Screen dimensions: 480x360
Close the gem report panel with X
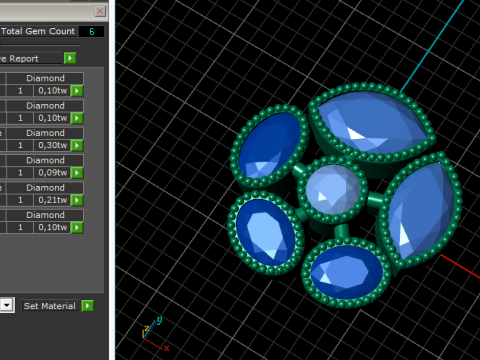[x=100, y=11]
